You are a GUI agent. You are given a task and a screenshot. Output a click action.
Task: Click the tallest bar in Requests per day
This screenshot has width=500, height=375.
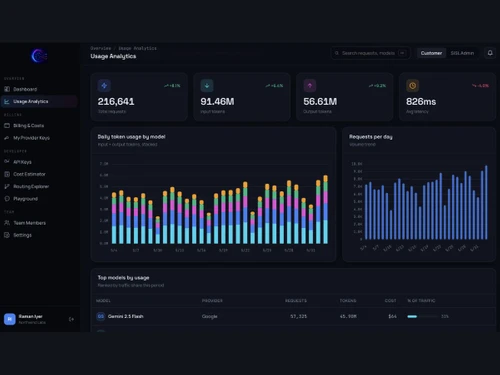click(486, 202)
